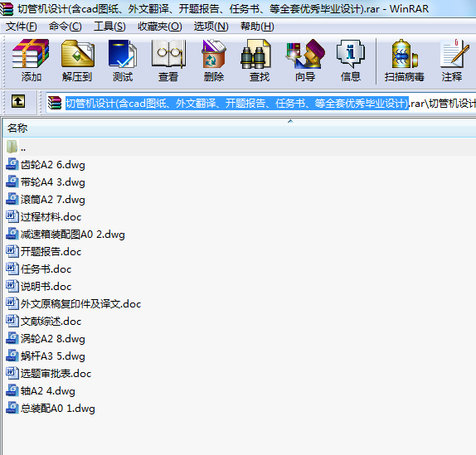The width and height of the screenshot is (476, 455).
Task: Open the Commands (命令) menu
Action: (65, 27)
